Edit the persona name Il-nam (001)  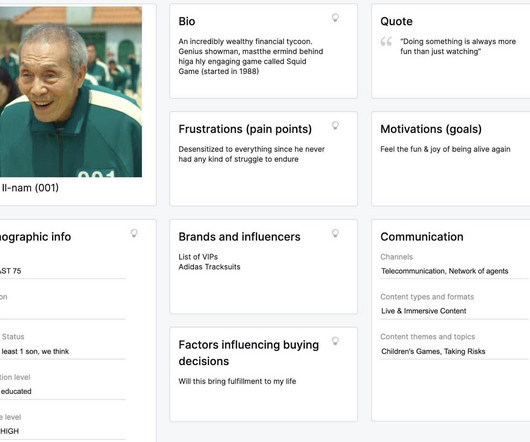30,188
